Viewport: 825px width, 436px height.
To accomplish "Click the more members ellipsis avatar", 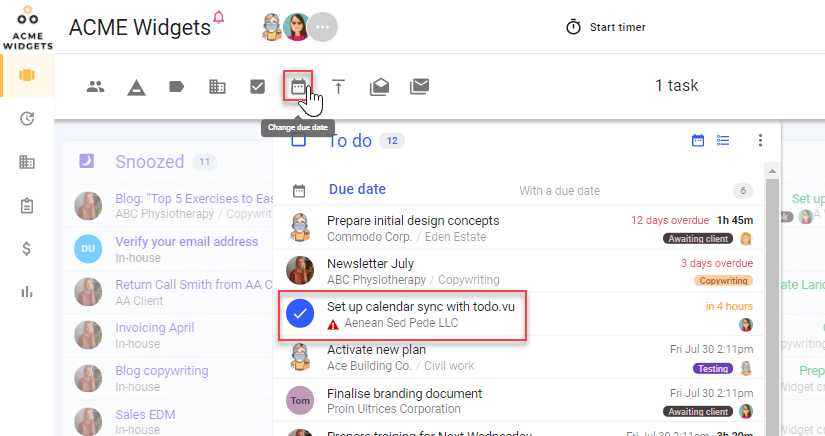I will 323,27.
